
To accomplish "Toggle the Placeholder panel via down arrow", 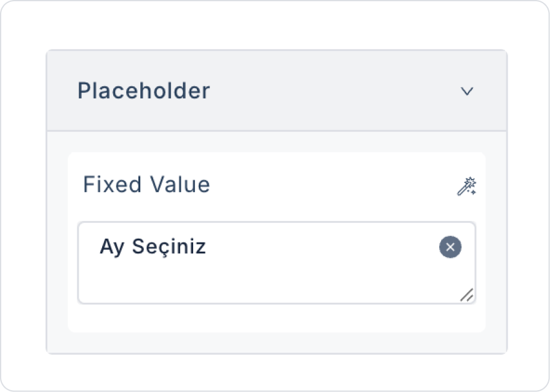I will [x=468, y=91].
